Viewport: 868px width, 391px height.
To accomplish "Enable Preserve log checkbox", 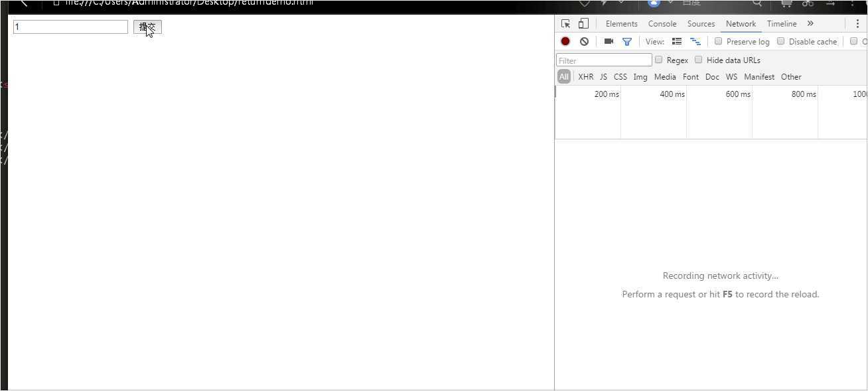I will pos(718,41).
